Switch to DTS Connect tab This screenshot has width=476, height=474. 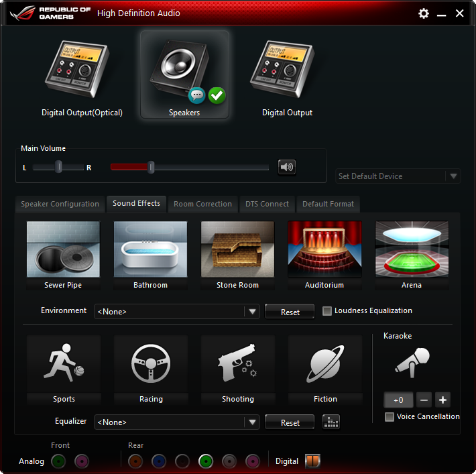(267, 204)
